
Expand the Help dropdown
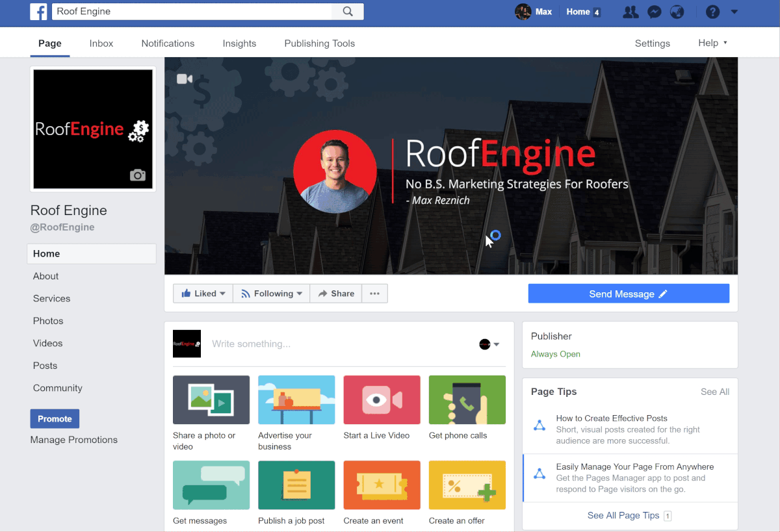click(x=712, y=43)
